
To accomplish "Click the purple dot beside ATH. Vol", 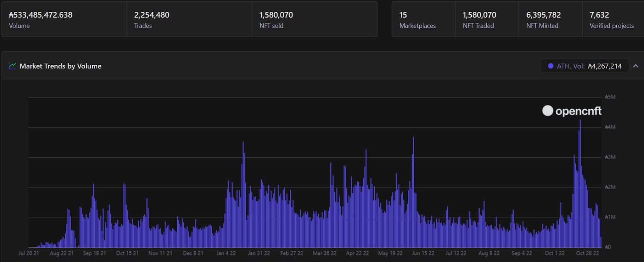I will pyautogui.click(x=551, y=66).
